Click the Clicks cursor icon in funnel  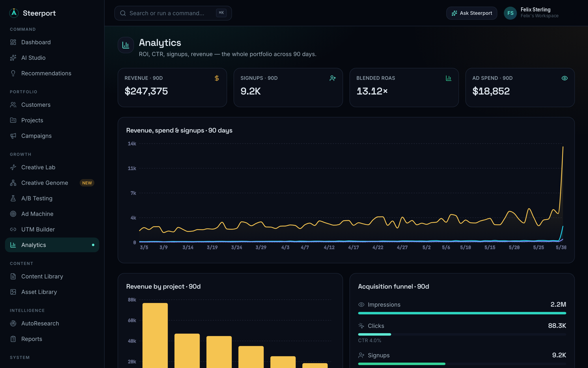coord(361,326)
